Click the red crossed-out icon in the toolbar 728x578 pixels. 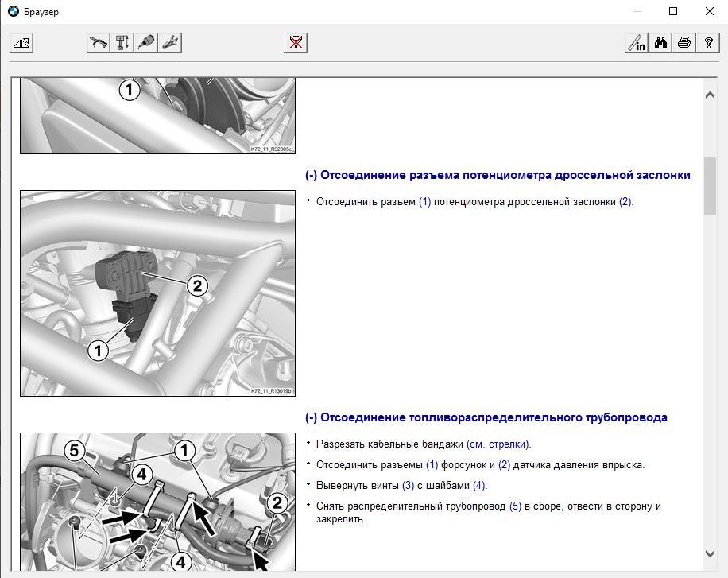tap(295, 43)
